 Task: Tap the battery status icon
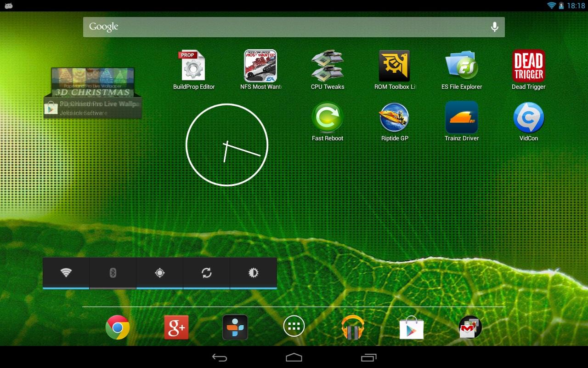(561, 6)
